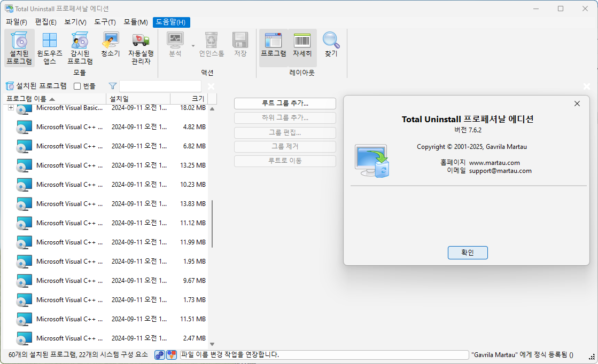This screenshot has height=364, width=598.
Task: Click into the filter search input field
Action: (x=160, y=86)
